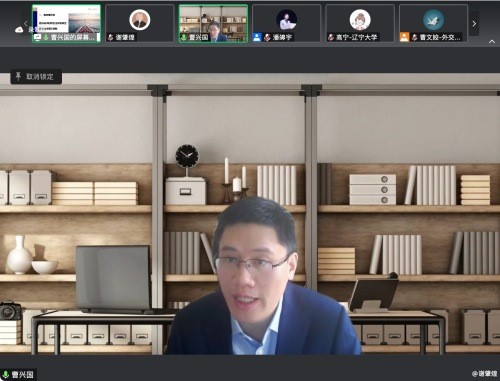Select 谢肇煌 participant tile
Image resolution: width=500 pixels, height=381 pixels.
pos(140,23)
